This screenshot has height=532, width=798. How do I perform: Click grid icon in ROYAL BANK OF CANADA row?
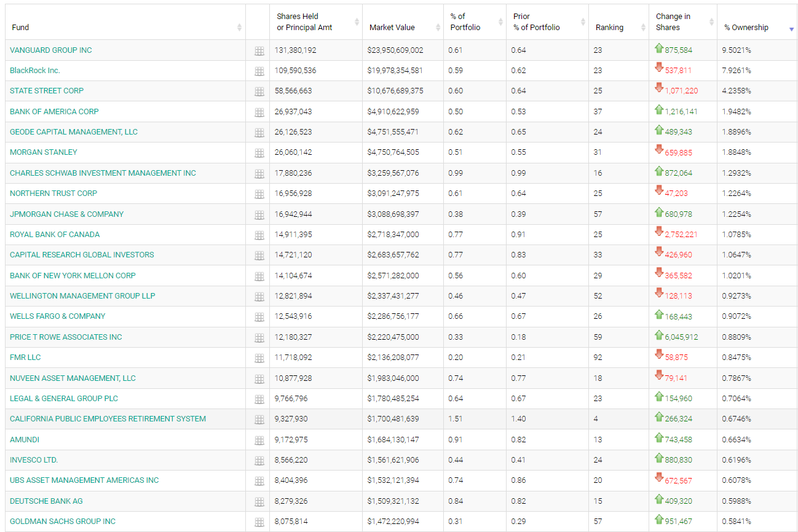pos(259,235)
